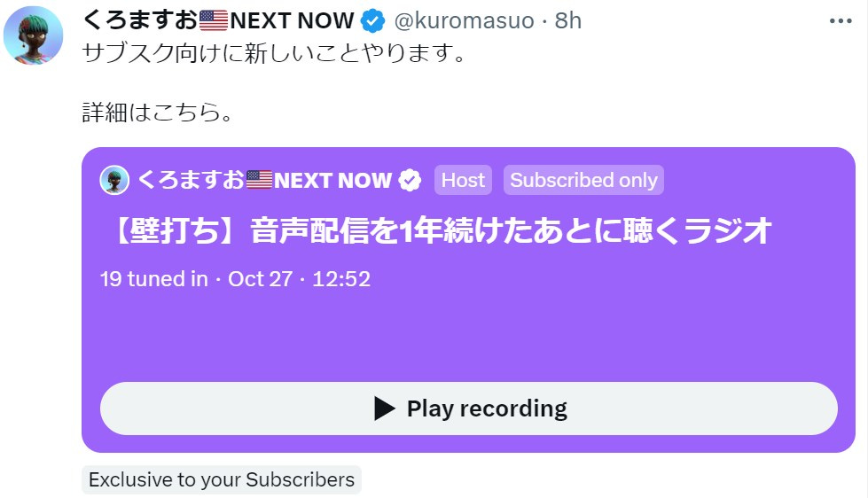Click the くろますお NEXT NOW display name in header
The width and height of the screenshot is (868, 498).
tap(218, 20)
